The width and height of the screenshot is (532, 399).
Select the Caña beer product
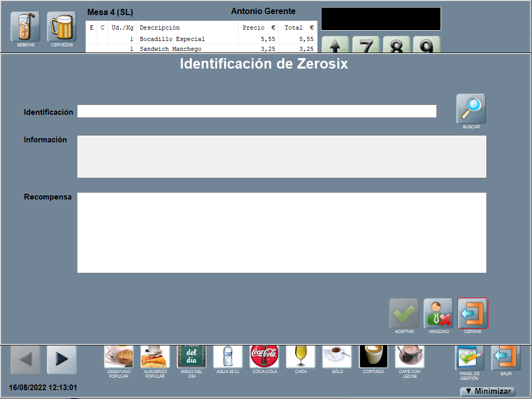tap(300, 357)
